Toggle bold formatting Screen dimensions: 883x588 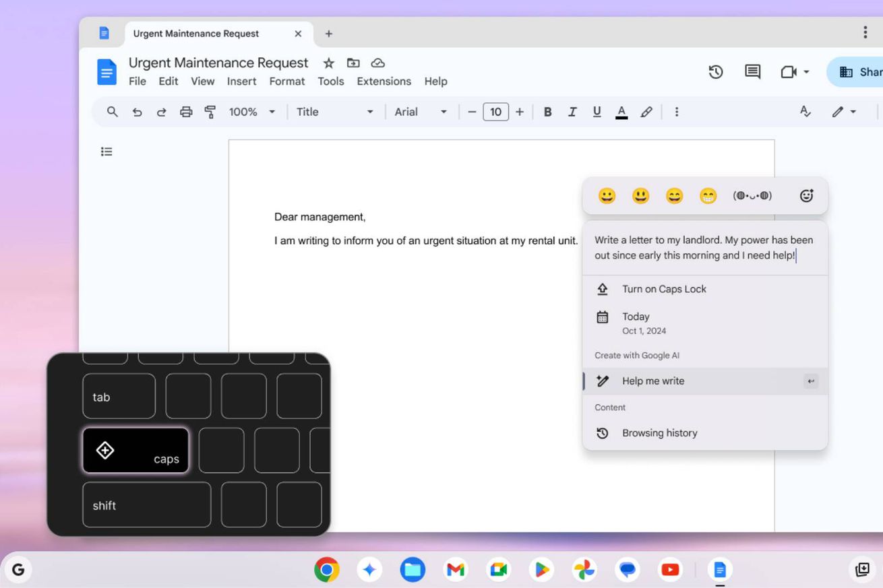[547, 112]
